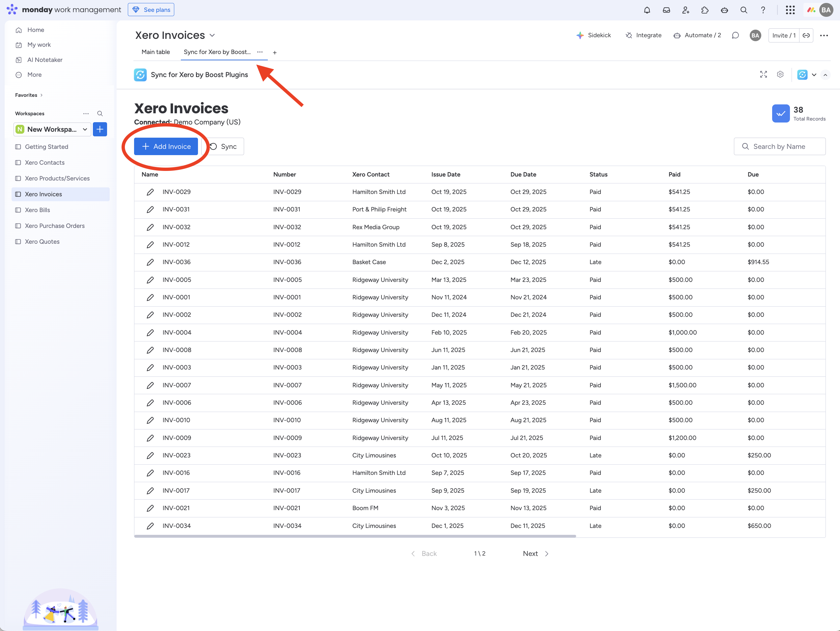
Task: Open the apps marketplace puzzle icon
Action: (x=705, y=10)
